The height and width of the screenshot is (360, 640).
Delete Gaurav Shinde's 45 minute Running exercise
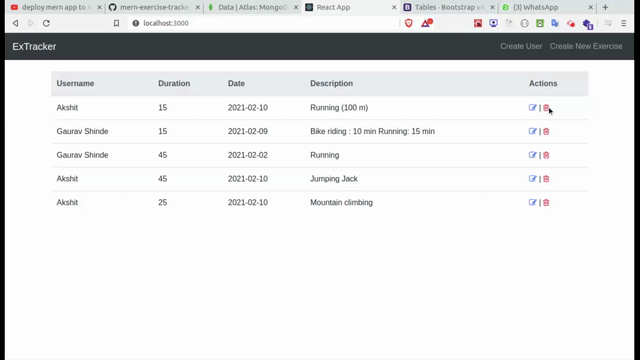pyautogui.click(x=546, y=155)
